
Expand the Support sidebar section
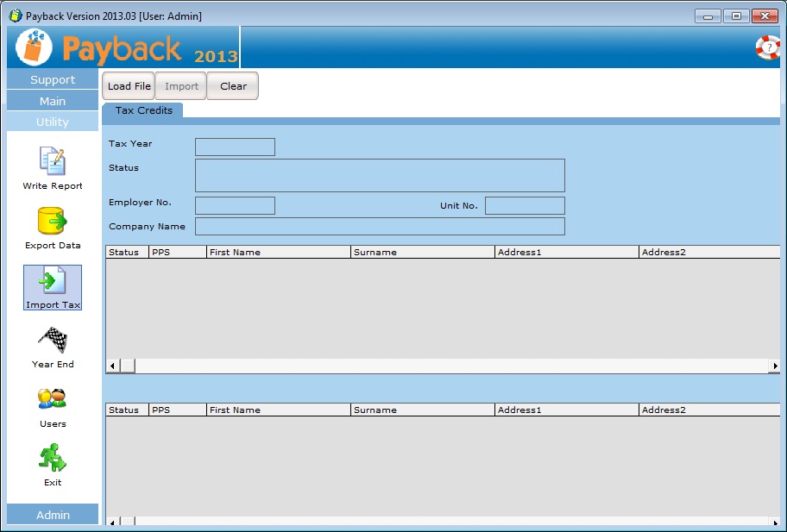pyautogui.click(x=53, y=79)
